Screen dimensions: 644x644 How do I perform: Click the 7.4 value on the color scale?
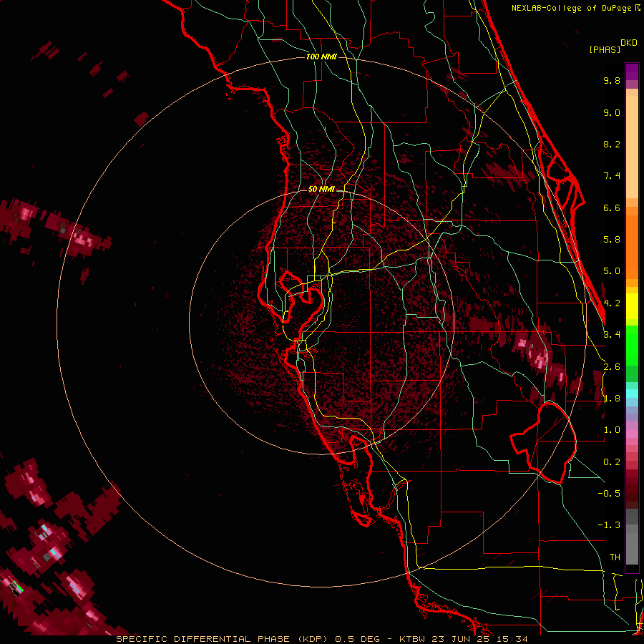pos(612,176)
